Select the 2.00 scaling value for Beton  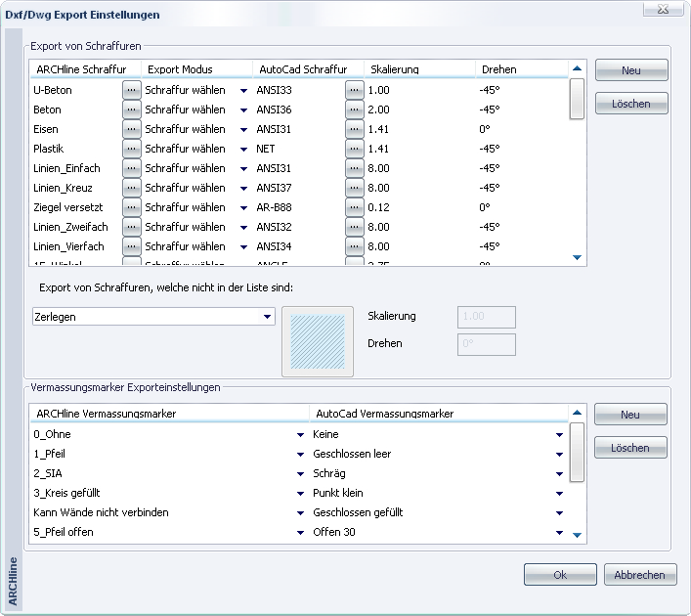pyautogui.click(x=379, y=110)
